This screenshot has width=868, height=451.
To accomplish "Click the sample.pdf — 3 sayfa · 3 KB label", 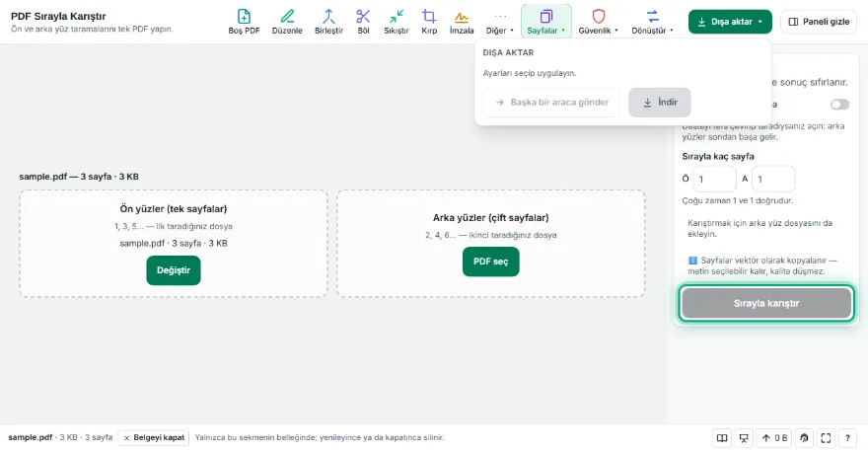I will pos(79,177).
